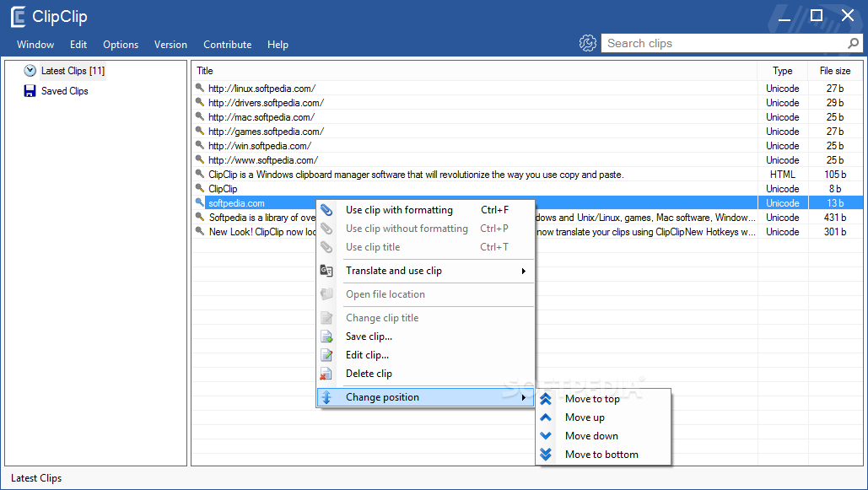Screen dimensions: 868x490
Task: Select the http://www.softpedia.com/ clip
Action: [x=263, y=160]
